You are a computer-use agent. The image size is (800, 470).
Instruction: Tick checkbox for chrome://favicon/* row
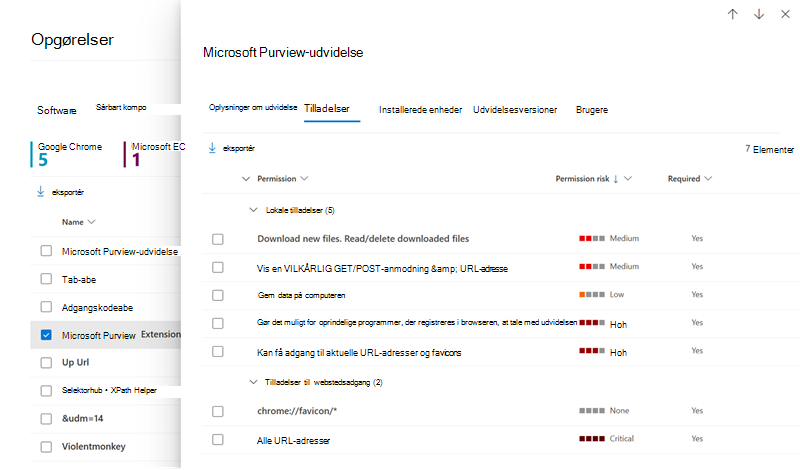tap(218, 411)
